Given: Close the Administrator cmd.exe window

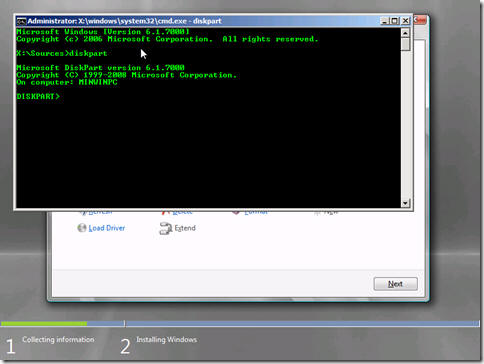Looking at the screenshot, I should pos(405,21).
